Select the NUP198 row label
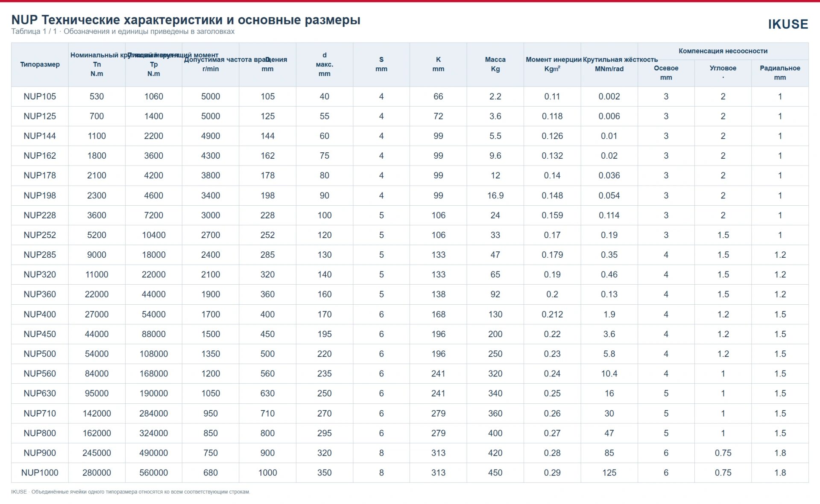Screen dimensions: 820x504 pyautogui.click(x=40, y=195)
